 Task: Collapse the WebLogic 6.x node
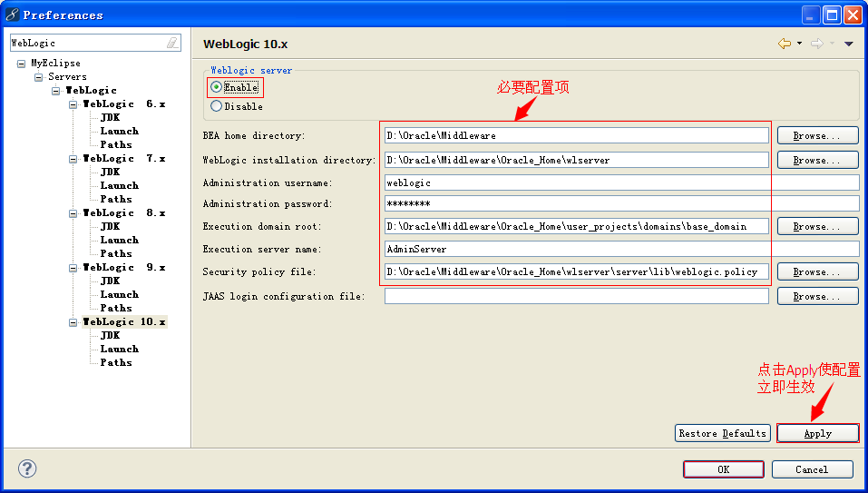tap(73, 104)
